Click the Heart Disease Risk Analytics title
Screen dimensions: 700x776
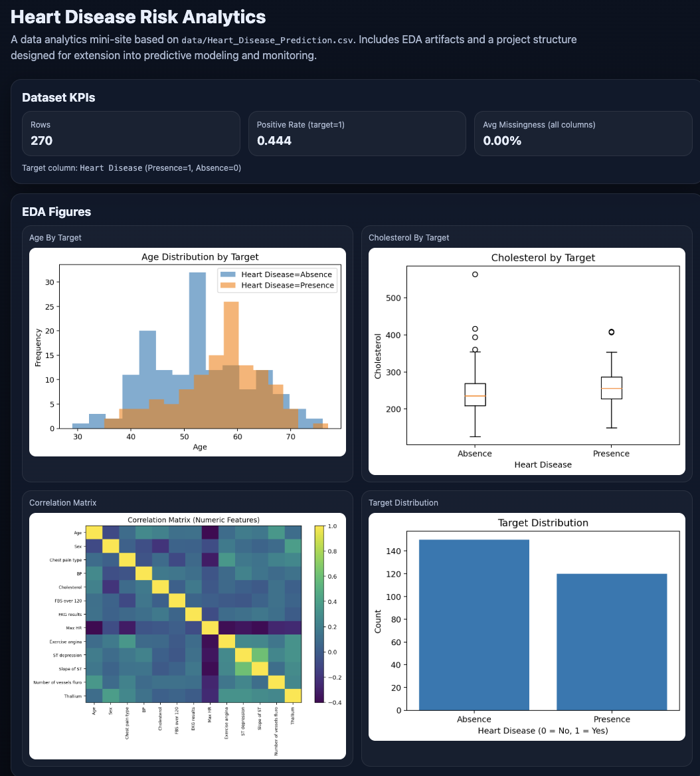pyautogui.click(x=138, y=17)
